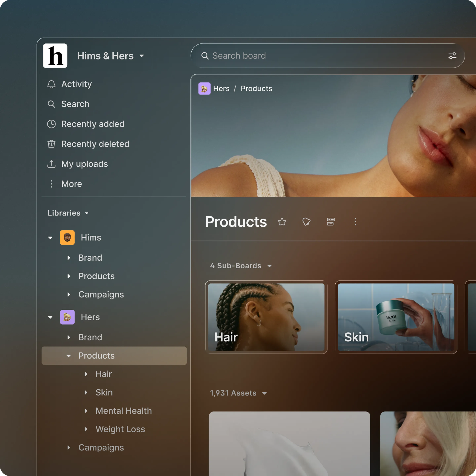
Task: Click More in the sidebar
Action: tap(71, 184)
